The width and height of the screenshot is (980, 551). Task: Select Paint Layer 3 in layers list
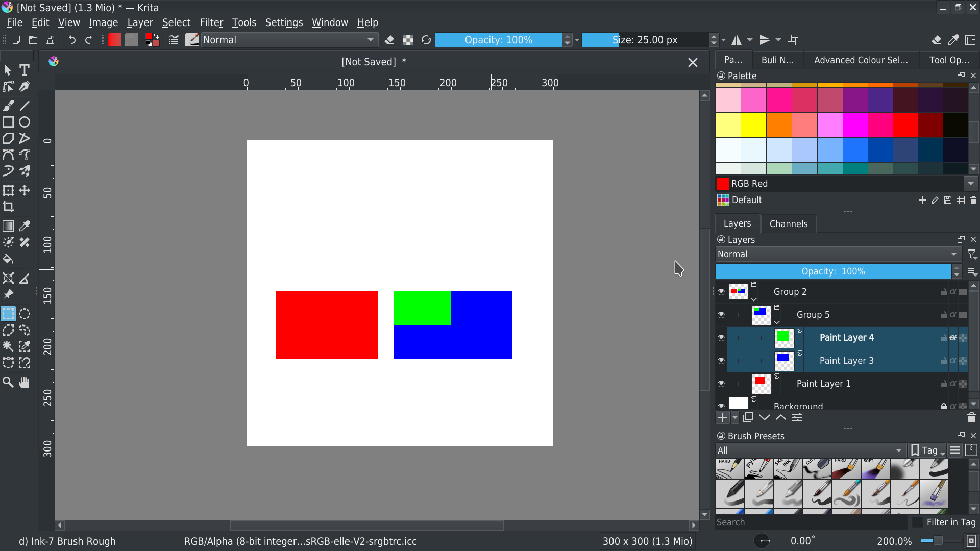[846, 361]
